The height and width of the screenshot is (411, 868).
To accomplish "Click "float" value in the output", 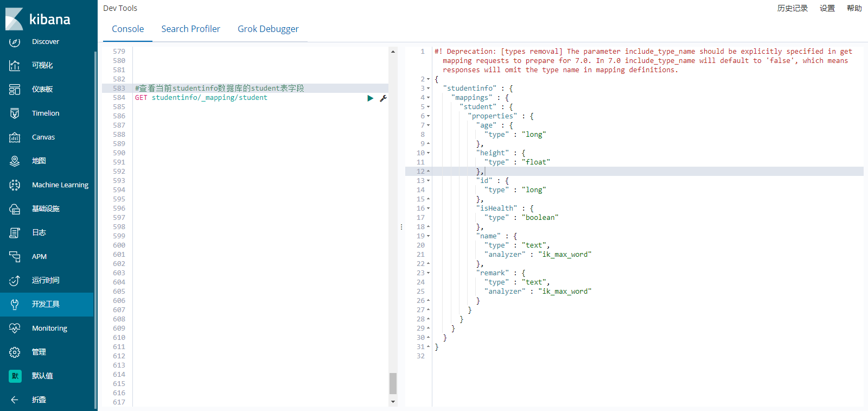I will pyautogui.click(x=536, y=162).
